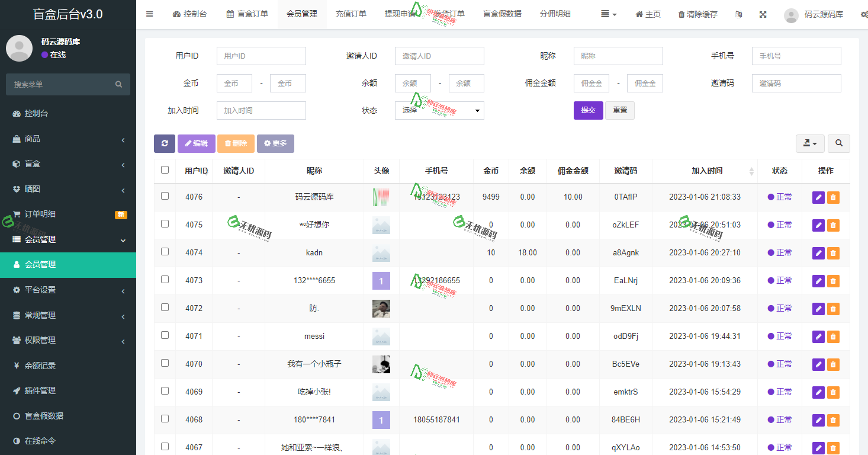868x455 pixels.
Task: Open the fullscreen toggle icon in top navbar
Action: click(763, 14)
